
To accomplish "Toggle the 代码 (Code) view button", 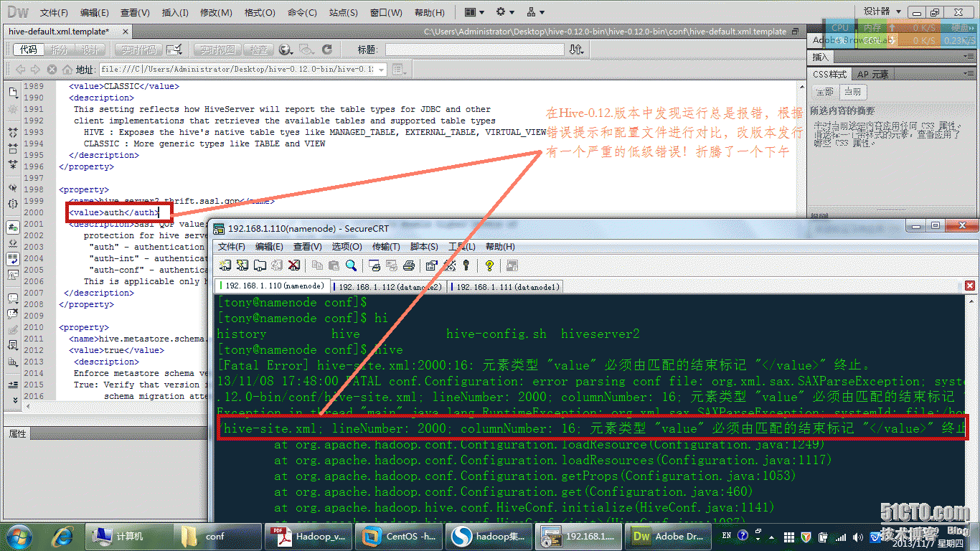I will pos(28,50).
